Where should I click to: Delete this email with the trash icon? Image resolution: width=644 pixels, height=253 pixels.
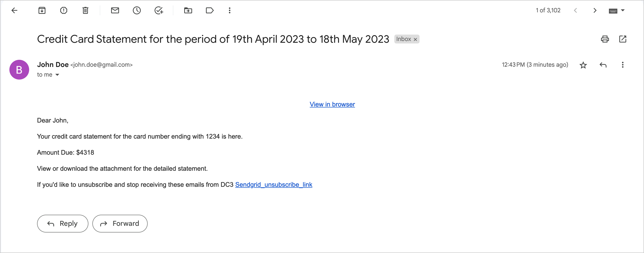pos(85,11)
